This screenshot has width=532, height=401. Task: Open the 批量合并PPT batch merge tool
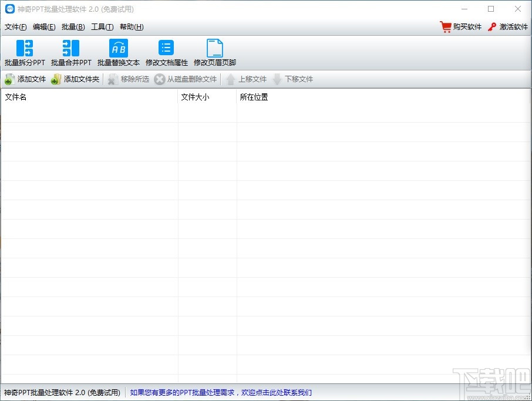[71, 53]
